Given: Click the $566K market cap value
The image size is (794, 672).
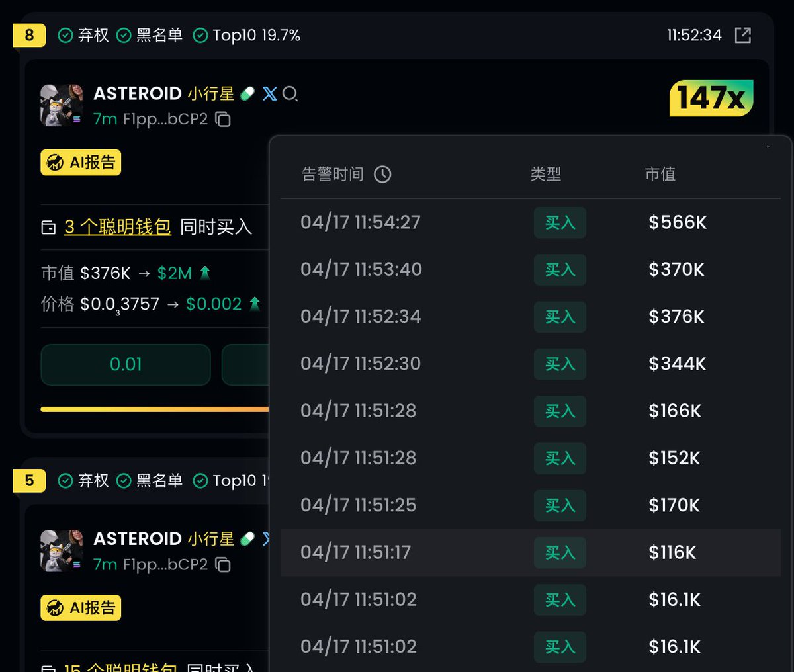Looking at the screenshot, I should (678, 222).
